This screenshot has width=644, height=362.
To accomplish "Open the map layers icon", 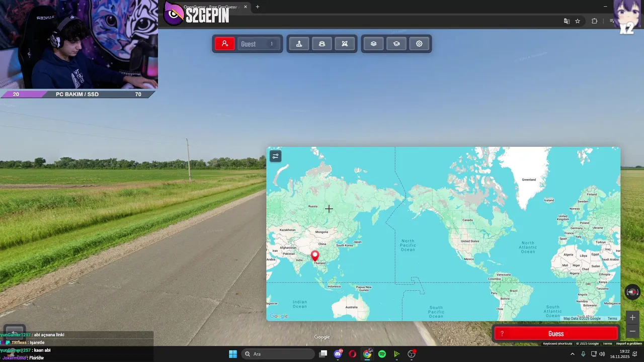I will coord(373,44).
